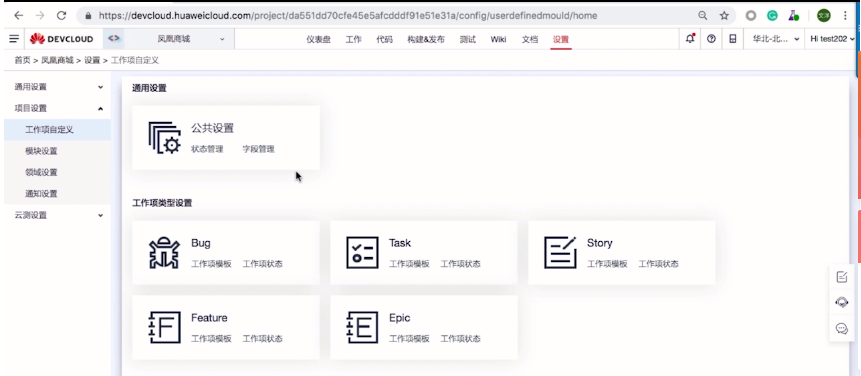The height and width of the screenshot is (376, 861).
Task: Open the help question mark icon
Action: [711, 39]
